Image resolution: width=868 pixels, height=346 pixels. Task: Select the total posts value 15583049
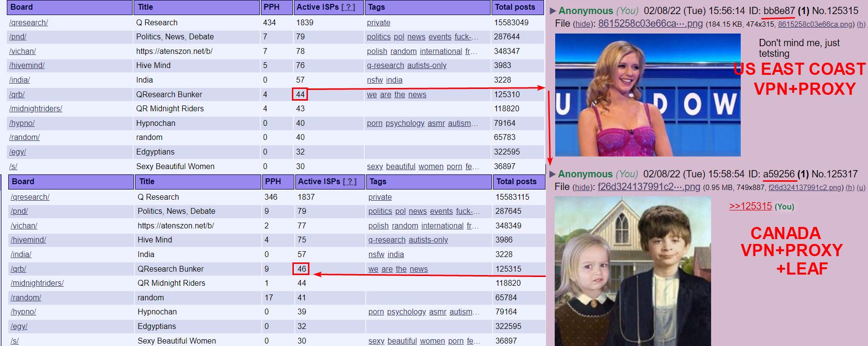[511, 23]
